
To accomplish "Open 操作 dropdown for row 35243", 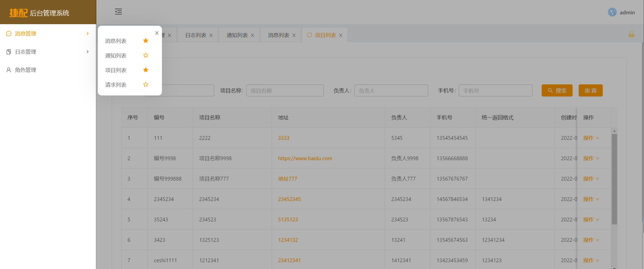I will (x=591, y=220).
